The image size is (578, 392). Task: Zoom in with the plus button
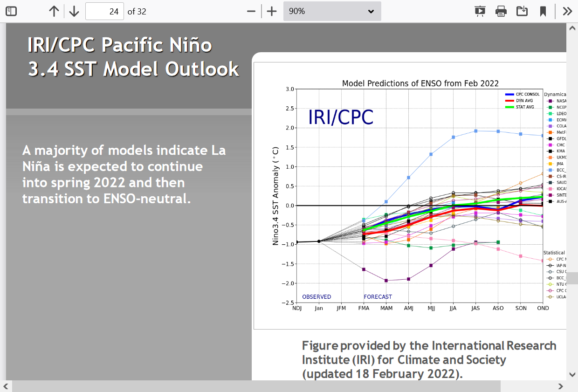[x=272, y=11]
